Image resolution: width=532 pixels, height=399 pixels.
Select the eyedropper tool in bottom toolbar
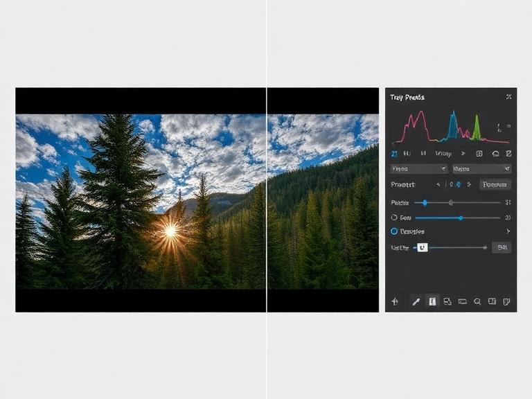click(x=416, y=301)
